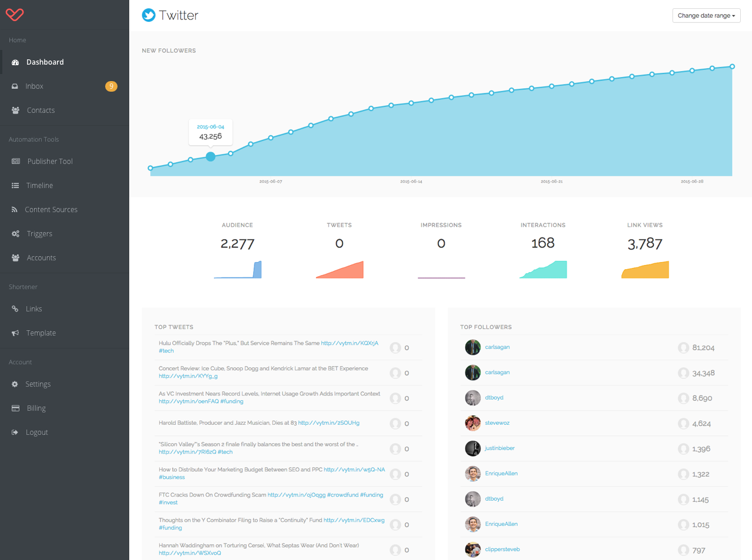Click the orange Inbox badge showing 9
Image resolution: width=752 pixels, height=560 pixels.
[111, 86]
